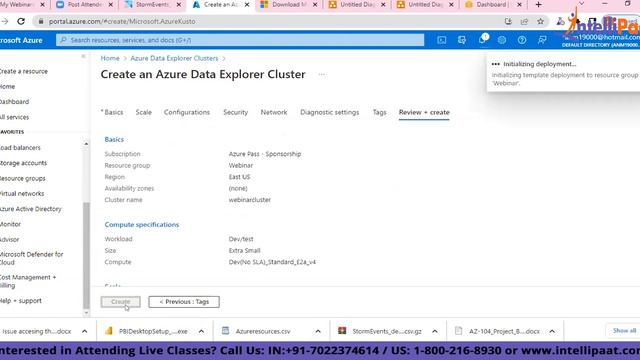
Task: Open Help + support in sidebar
Action: click(x=21, y=301)
